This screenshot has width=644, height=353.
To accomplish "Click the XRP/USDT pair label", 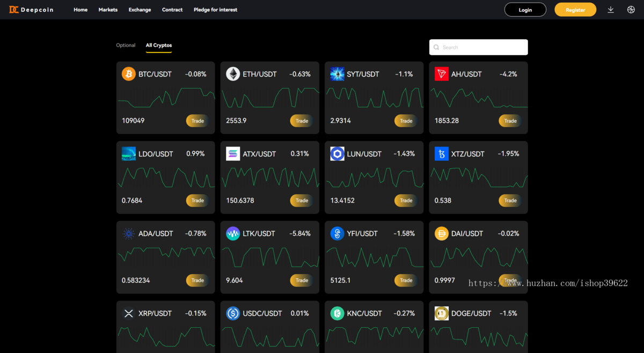I will pos(155,313).
